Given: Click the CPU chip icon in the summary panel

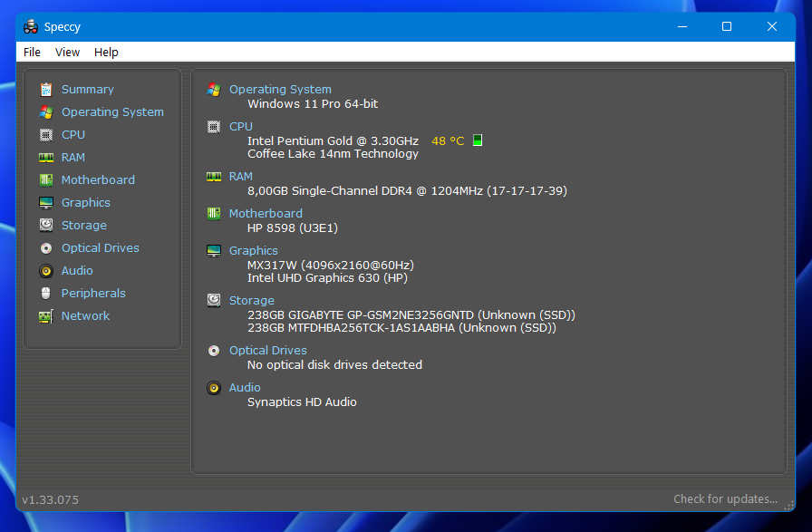Looking at the screenshot, I should click(x=214, y=126).
